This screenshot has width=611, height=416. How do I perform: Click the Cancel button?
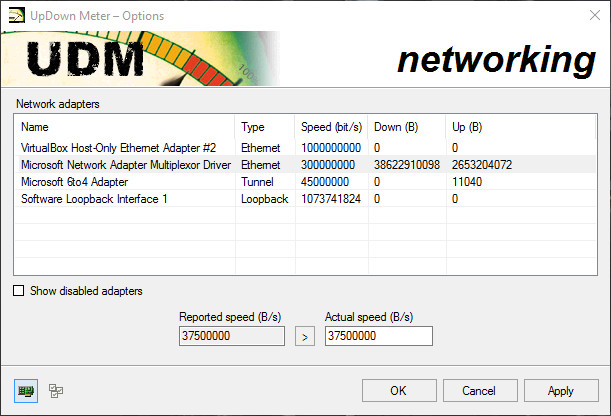click(480, 390)
